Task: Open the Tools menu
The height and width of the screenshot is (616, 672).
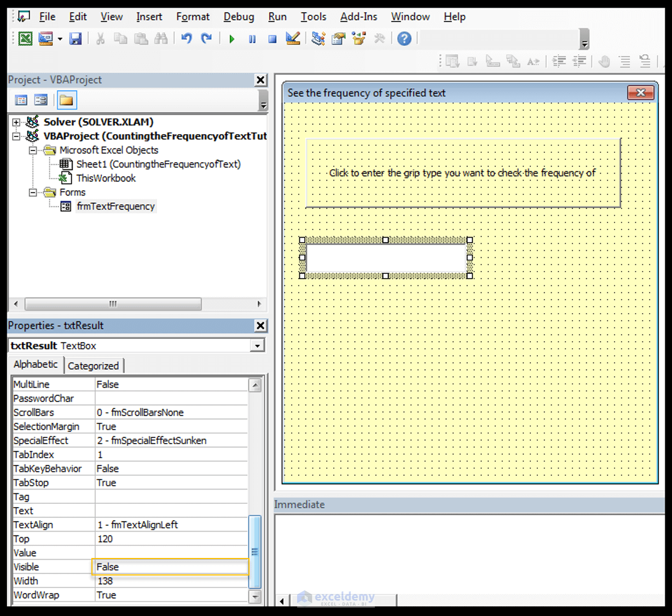Action: point(314,17)
